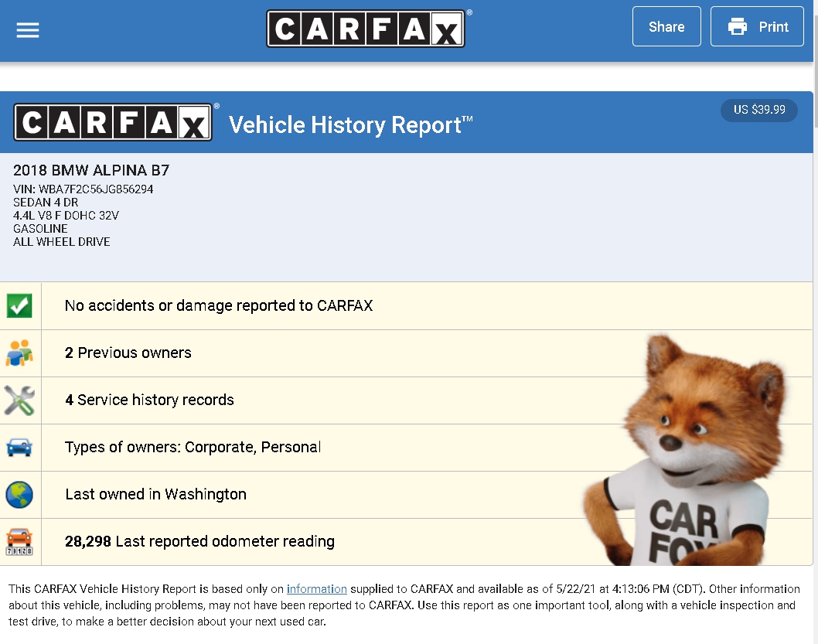Click the blue car owner types icon
This screenshot has width=818, height=644.
point(19,448)
